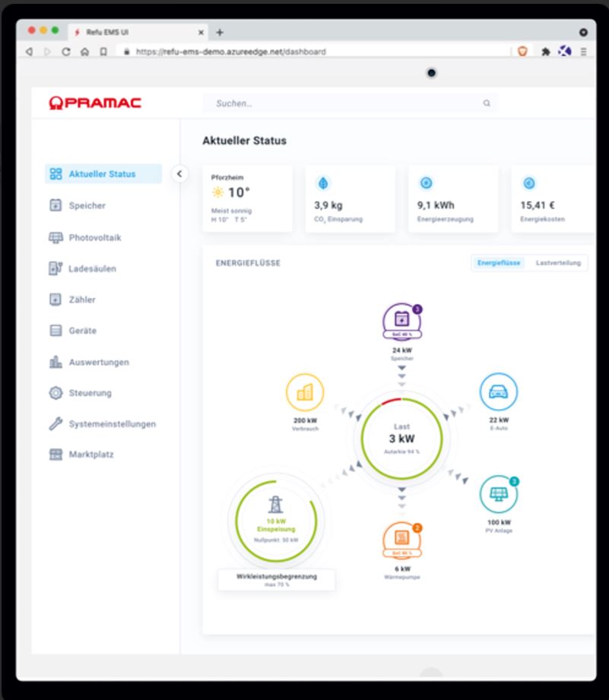
Task: Switch to Lastverteilung view toggle
Action: pyautogui.click(x=558, y=263)
